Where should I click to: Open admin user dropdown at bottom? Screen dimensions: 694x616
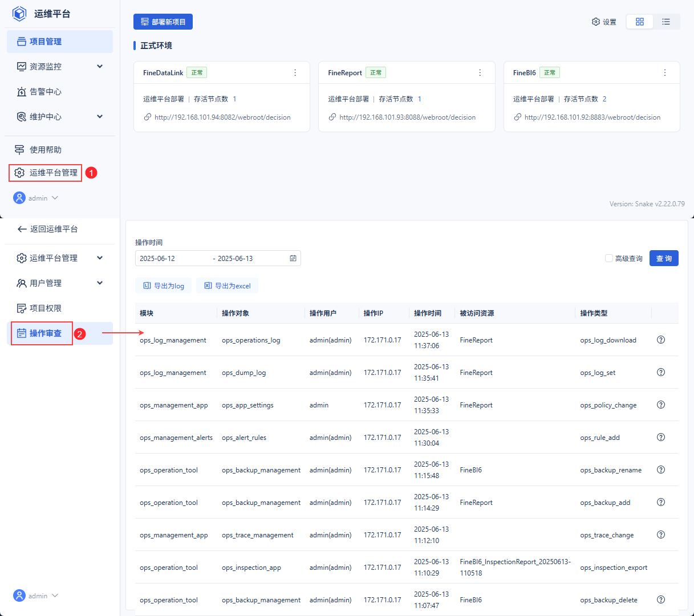coord(36,595)
